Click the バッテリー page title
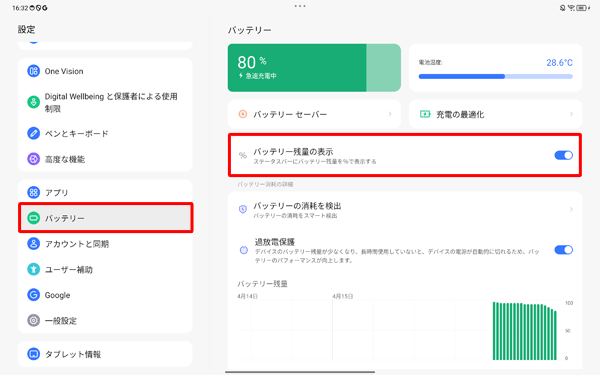Image resolution: width=600 pixels, height=375 pixels. 249,30
